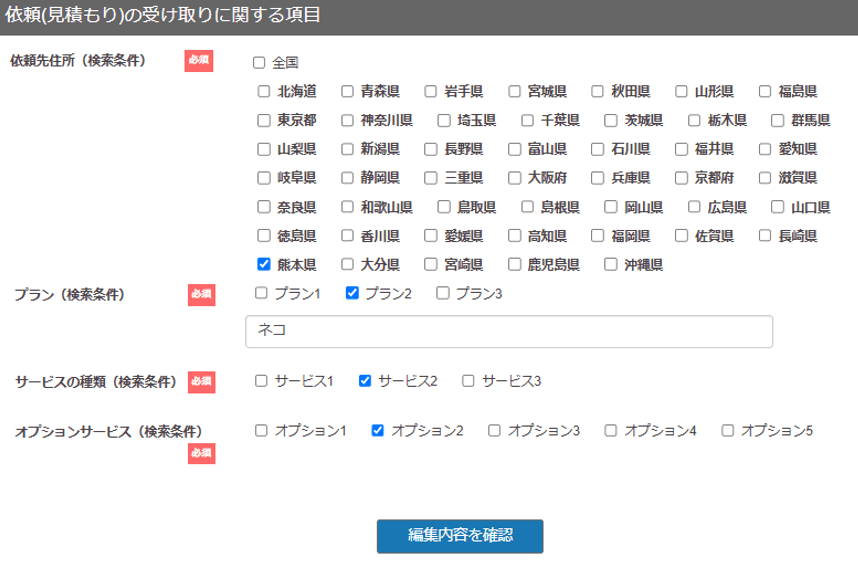Select the 山梨県 checkbox
This screenshot has width=858, height=565.
(x=264, y=149)
